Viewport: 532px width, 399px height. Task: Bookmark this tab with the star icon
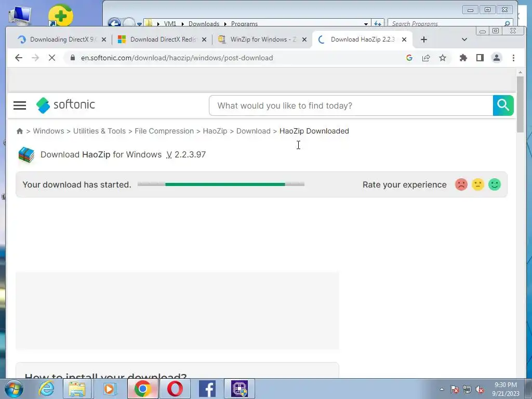(443, 58)
